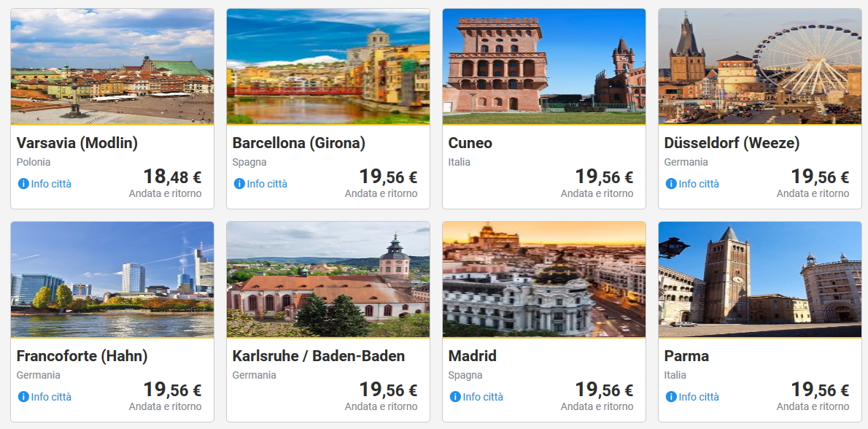Viewport: 868px width, 429px height.
Task: Select the Cuneo tower photo
Action: pos(544,66)
